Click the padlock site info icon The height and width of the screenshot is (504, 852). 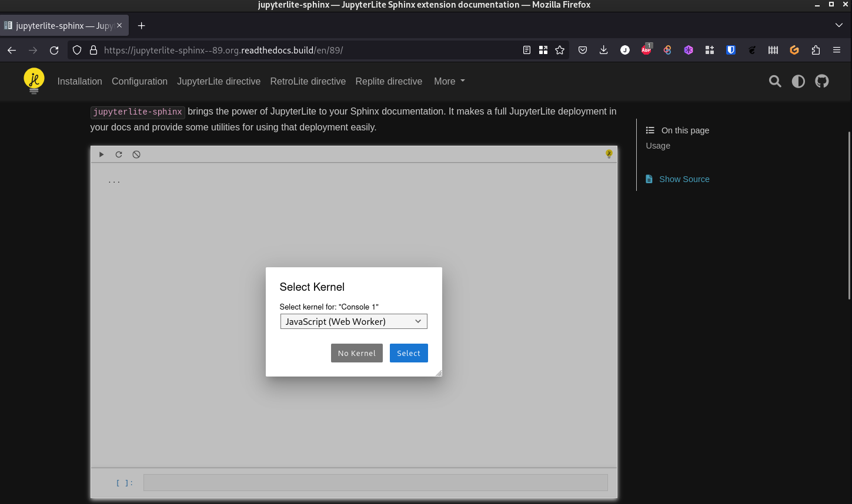point(93,51)
